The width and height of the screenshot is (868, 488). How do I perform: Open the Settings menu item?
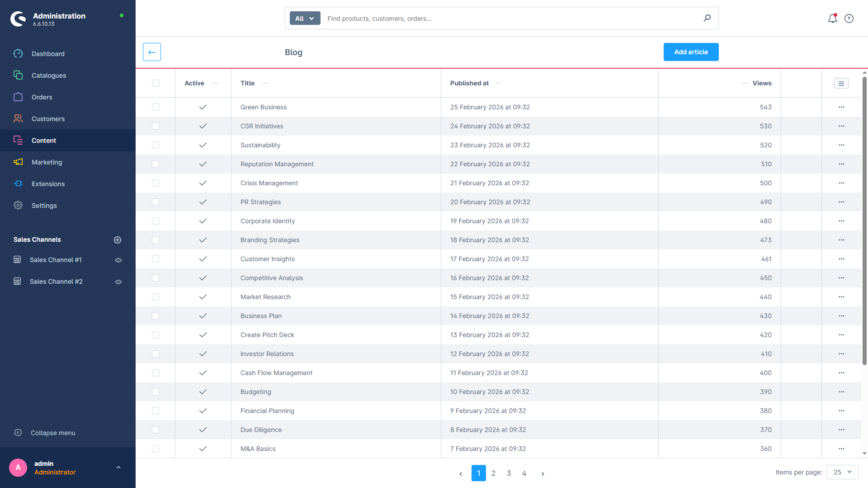(x=68, y=206)
